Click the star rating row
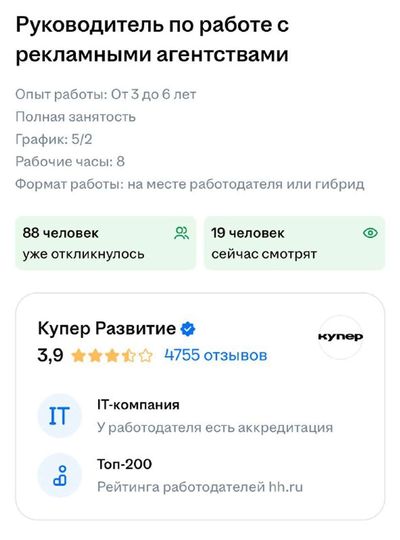 tap(111, 355)
